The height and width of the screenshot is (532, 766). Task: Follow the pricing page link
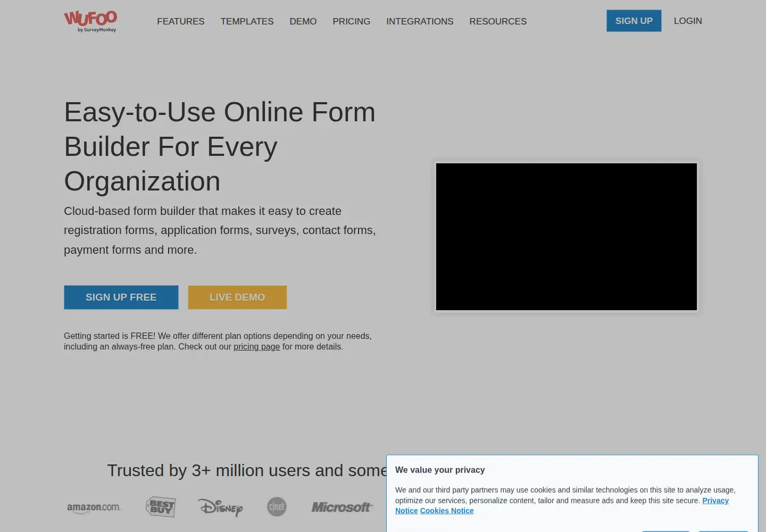tap(256, 347)
